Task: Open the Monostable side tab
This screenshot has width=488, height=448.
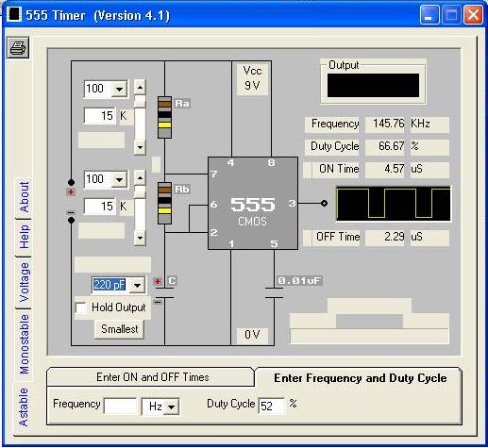Action: coord(25,344)
